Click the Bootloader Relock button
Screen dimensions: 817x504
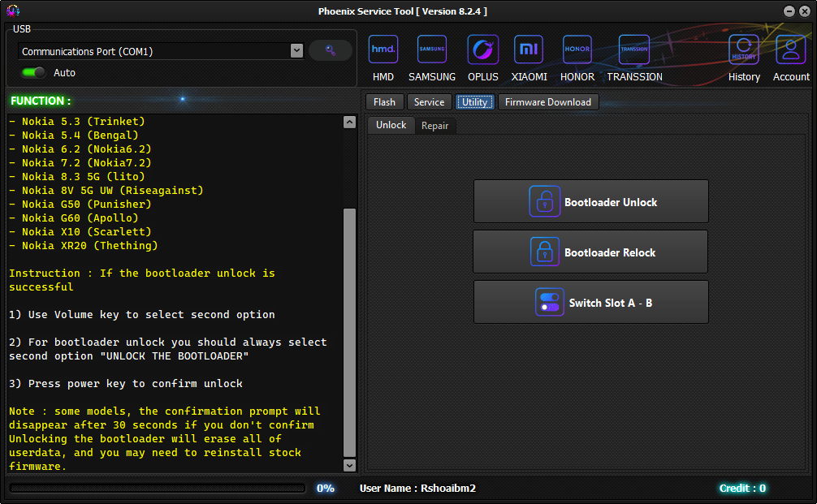[x=590, y=252]
